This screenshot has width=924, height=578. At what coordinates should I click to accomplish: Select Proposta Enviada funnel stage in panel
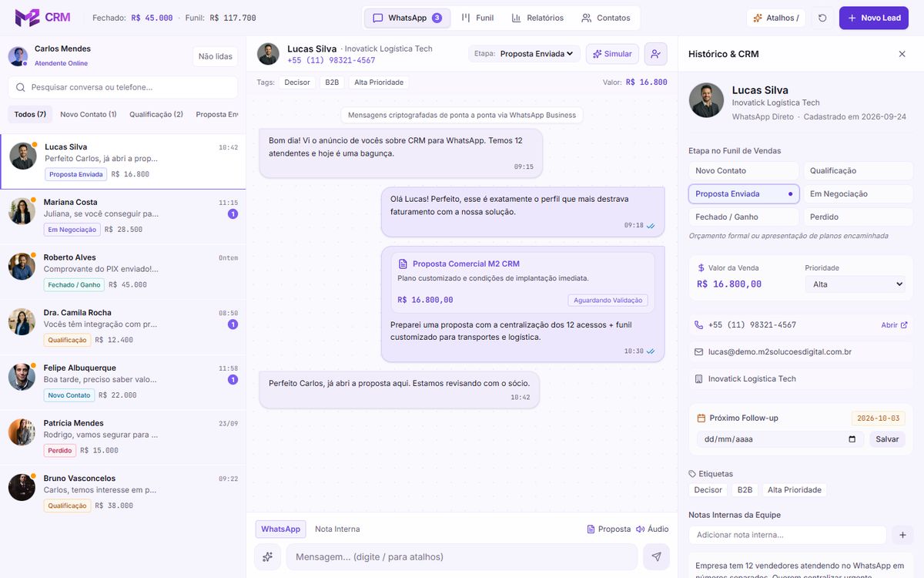coord(744,193)
